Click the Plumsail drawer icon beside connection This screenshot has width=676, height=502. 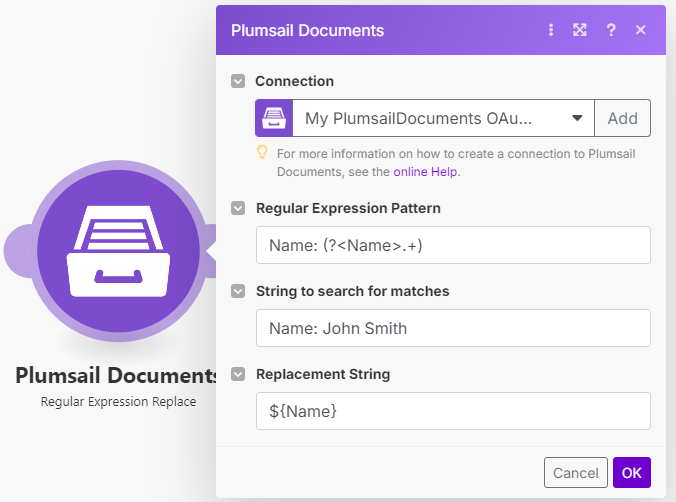pos(274,118)
